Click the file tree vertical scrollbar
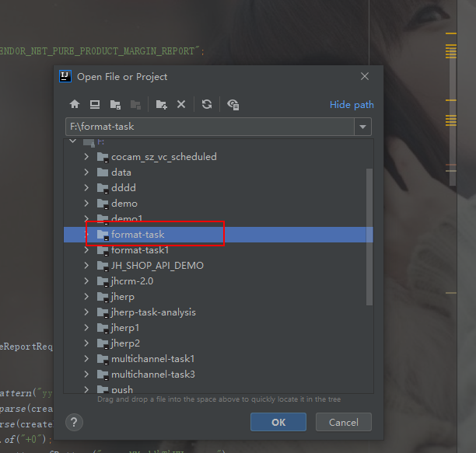This screenshot has height=453, width=476. coord(369,233)
